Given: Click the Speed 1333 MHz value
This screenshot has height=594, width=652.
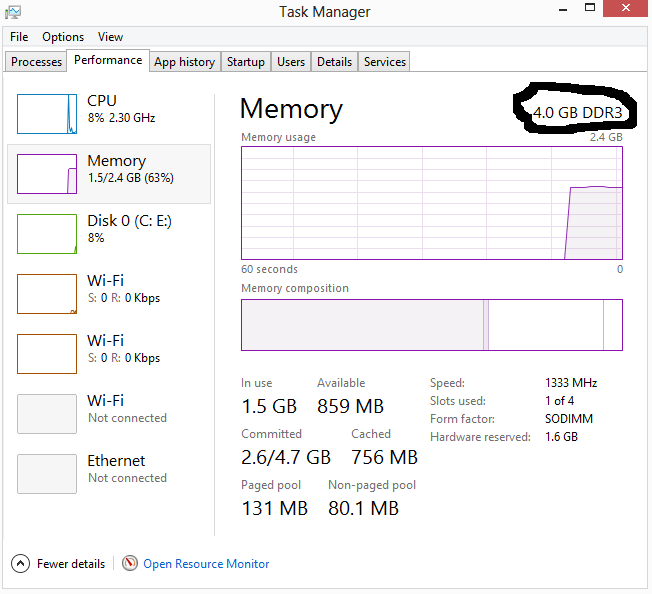Looking at the screenshot, I should tap(571, 382).
